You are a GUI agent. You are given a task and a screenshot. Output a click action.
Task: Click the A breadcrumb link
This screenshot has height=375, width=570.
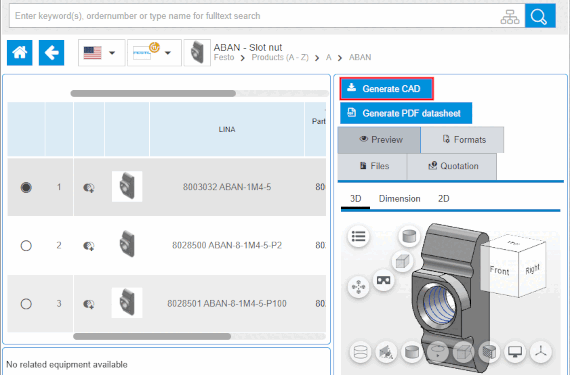329,57
